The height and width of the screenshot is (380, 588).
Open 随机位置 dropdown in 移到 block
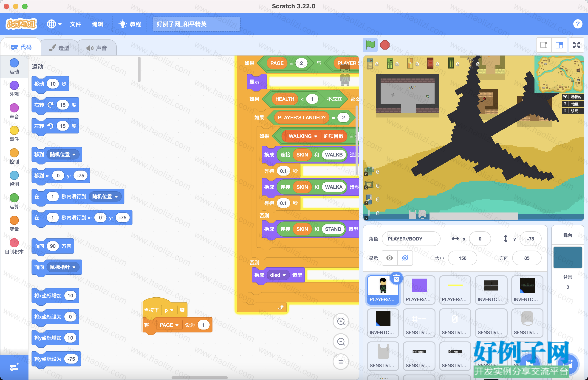(x=62, y=154)
